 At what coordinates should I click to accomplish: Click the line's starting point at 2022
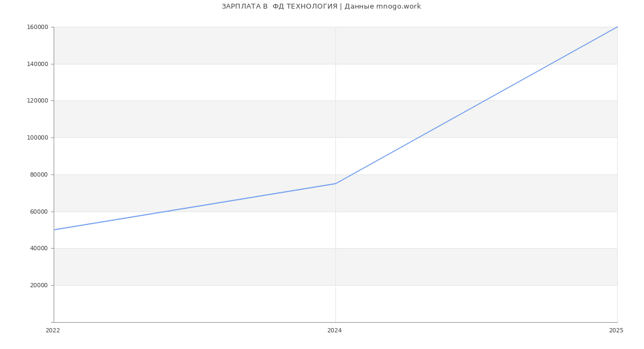54,230
